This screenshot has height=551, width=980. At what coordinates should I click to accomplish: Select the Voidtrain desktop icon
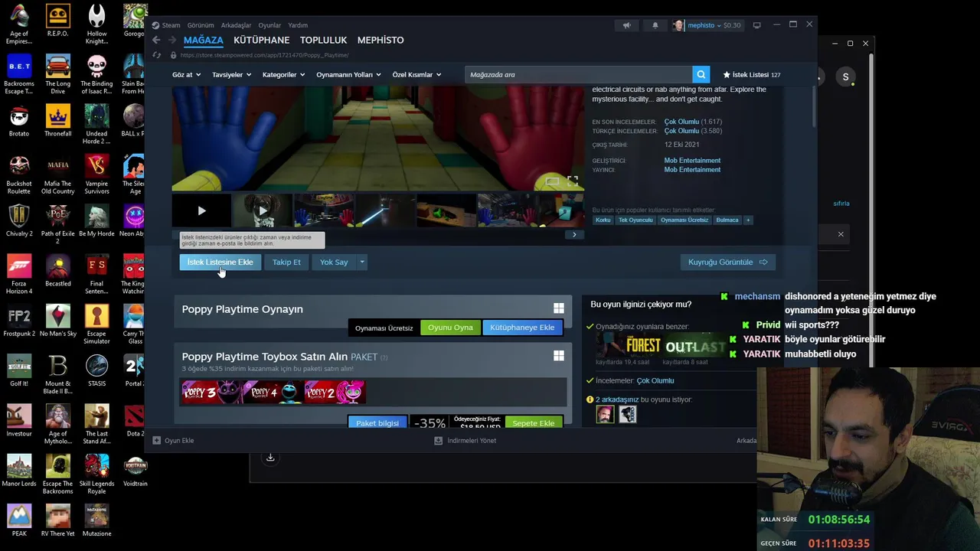point(135,471)
